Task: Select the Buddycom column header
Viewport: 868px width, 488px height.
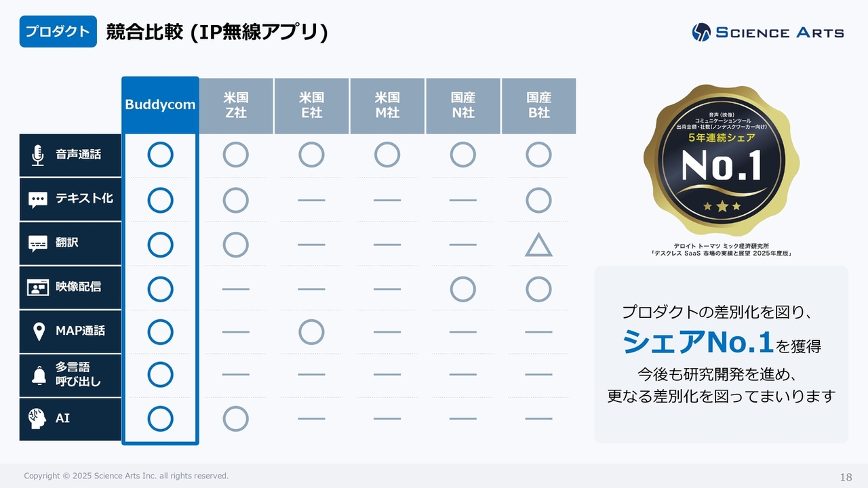Action: 160,105
